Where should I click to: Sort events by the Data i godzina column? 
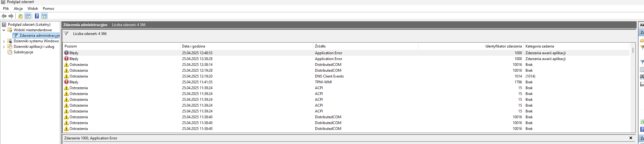click(x=193, y=46)
